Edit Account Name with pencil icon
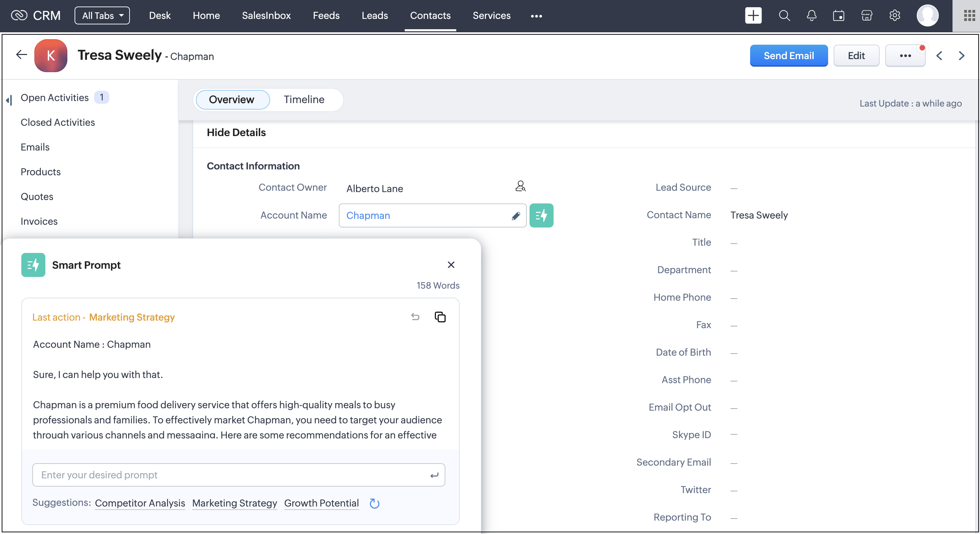 tap(515, 216)
